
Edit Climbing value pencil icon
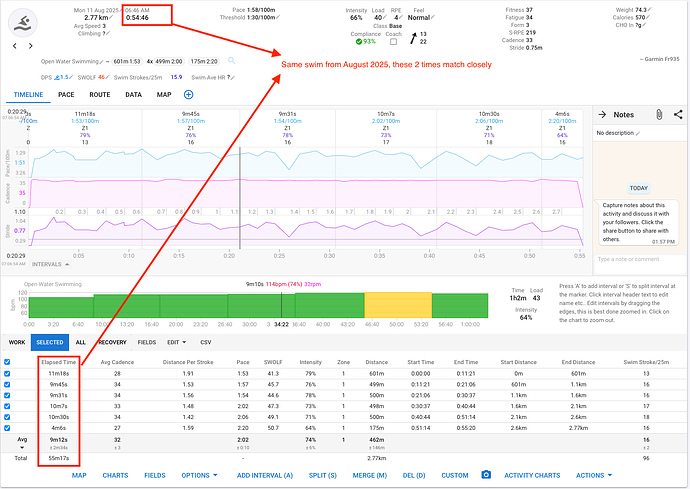point(108,33)
